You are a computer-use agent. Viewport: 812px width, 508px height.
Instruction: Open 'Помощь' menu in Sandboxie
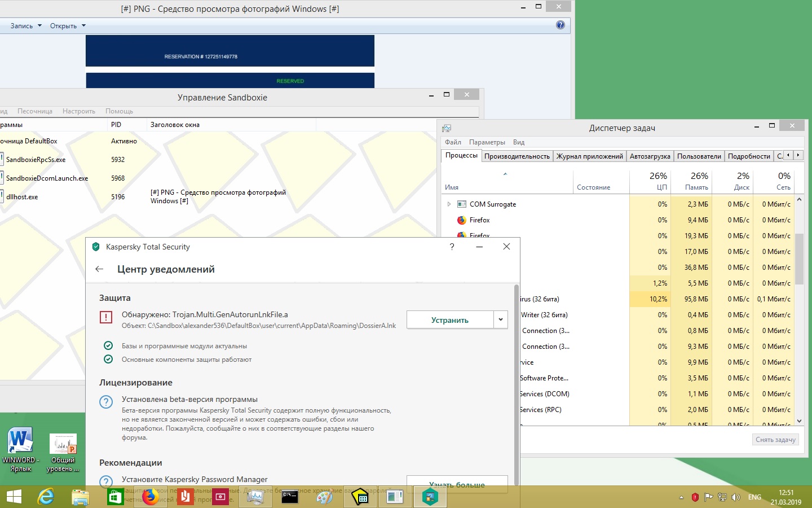[119, 111]
